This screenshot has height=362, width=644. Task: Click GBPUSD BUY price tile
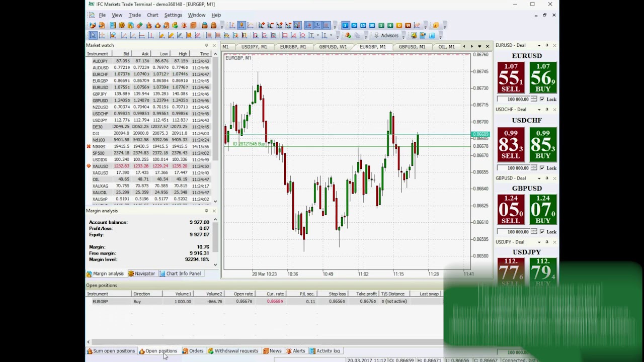pyautogui.click(x=543, y=210)
